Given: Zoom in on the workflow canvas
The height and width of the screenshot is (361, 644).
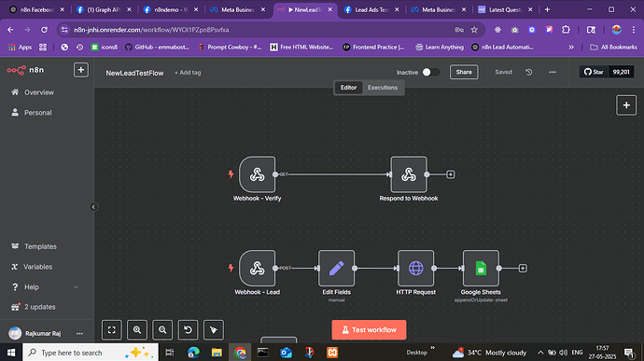Looking at the screenshot, I should pyautogui.click(x=137, y=330).
